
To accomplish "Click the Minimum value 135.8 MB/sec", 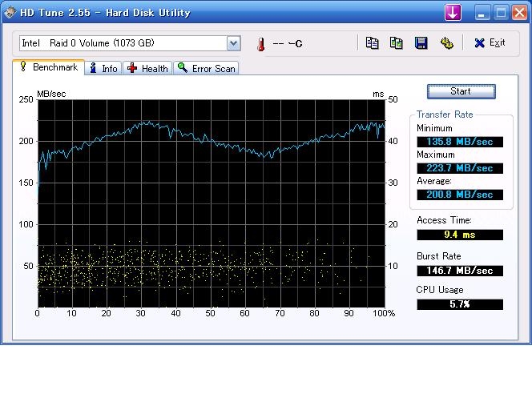I will 460,142.
